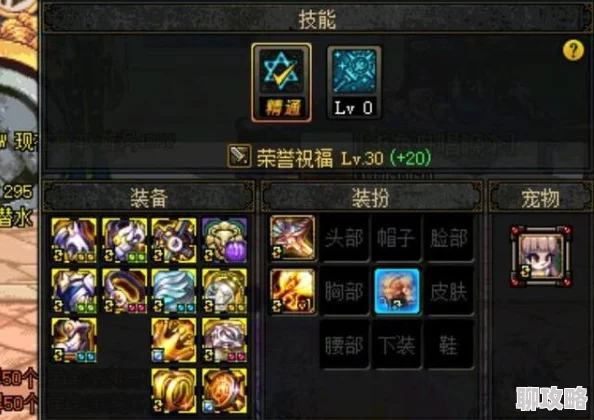Click the highlighted blue avatar costume slot
Screen dimensions: 594x420
pyautogui.click(x=397, y=291)
